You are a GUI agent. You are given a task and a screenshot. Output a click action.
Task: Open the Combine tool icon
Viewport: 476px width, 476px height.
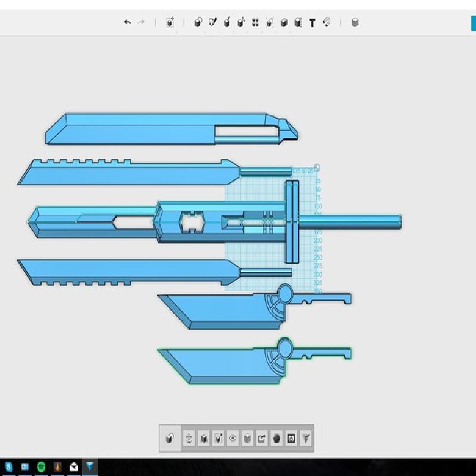tap(284, 22)
